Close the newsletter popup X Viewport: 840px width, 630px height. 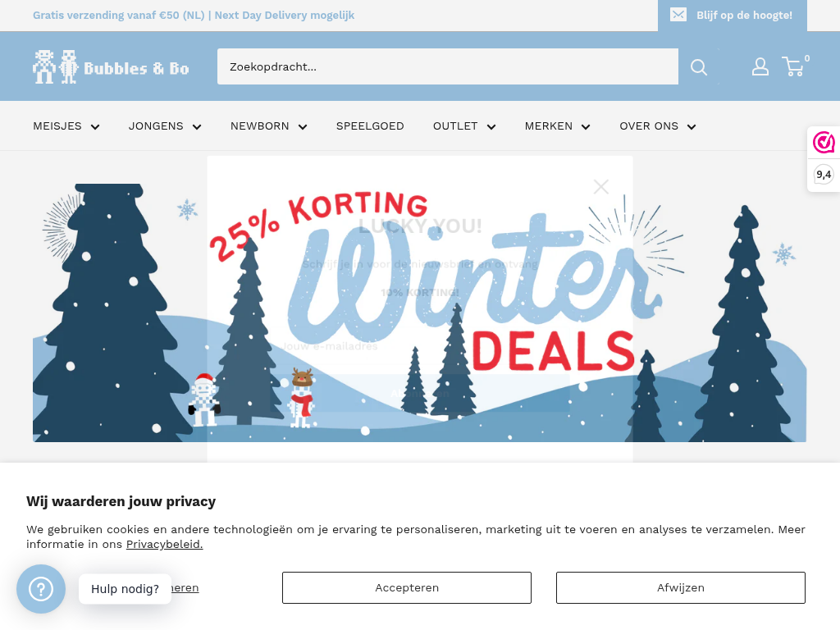[601, 186]
